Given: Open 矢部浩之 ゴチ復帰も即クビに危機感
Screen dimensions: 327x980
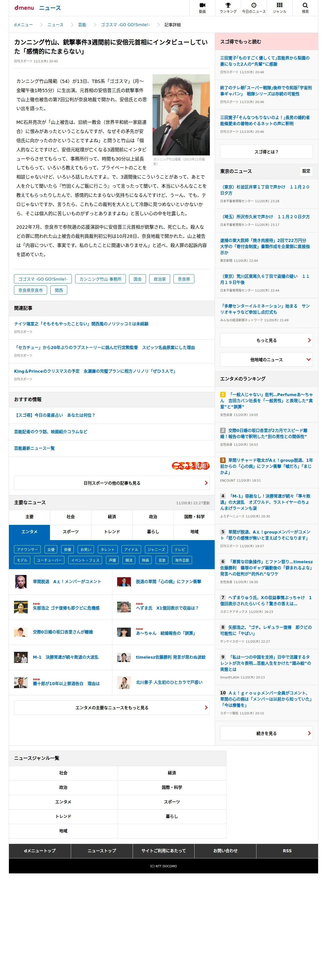Looking at the screenshot, I should [66, 608].
